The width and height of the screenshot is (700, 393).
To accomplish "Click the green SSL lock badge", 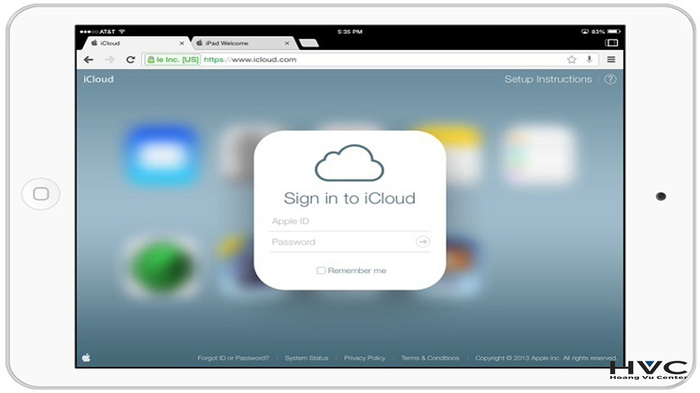I will 173,59.
